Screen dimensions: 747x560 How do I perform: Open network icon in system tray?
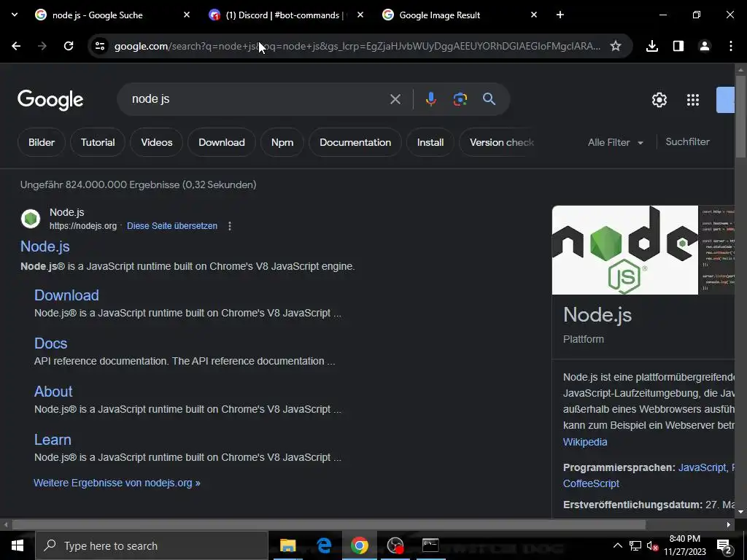tap(635, 545)
